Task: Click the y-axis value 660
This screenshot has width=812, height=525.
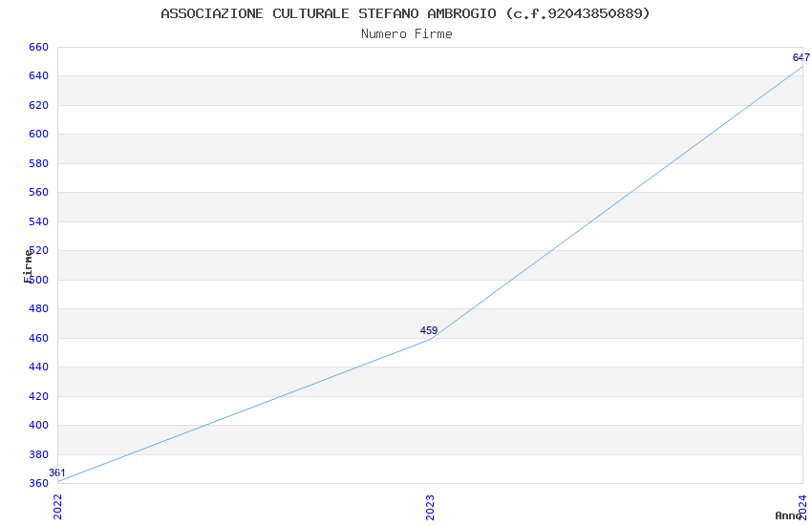Action: click(38, 47)
